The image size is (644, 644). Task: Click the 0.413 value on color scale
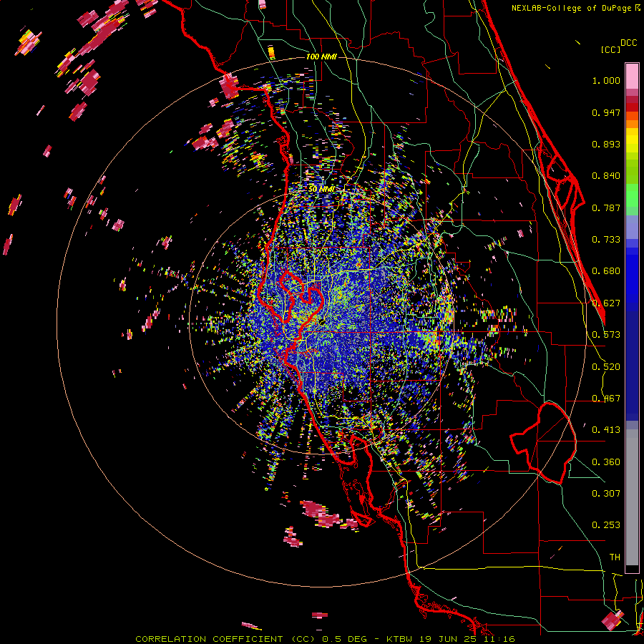tap(606, 430)
